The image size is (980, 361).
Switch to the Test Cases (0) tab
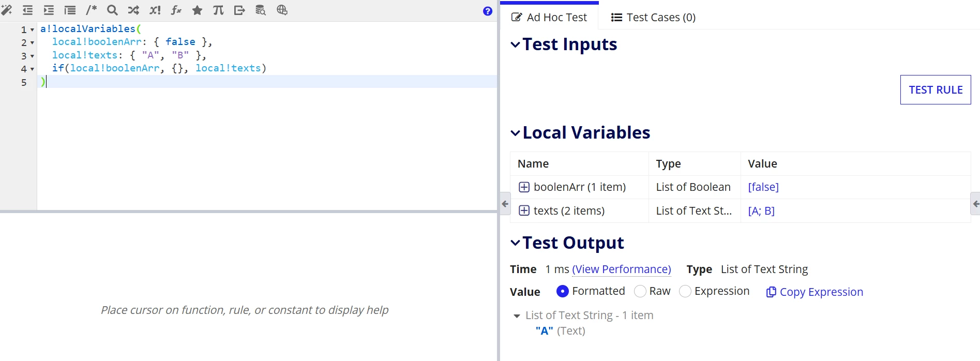(x=653, y=17)
